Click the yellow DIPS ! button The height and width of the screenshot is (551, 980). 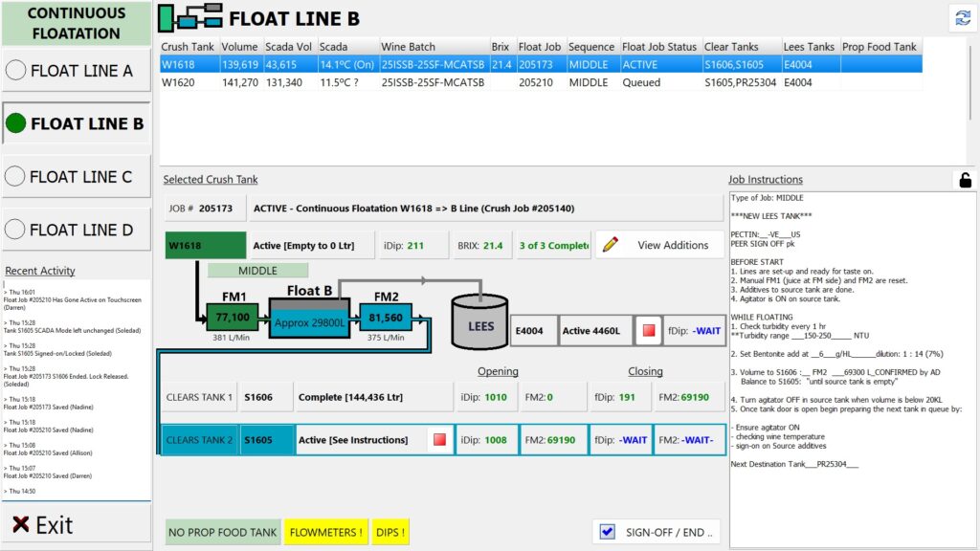tap(390, 532)
